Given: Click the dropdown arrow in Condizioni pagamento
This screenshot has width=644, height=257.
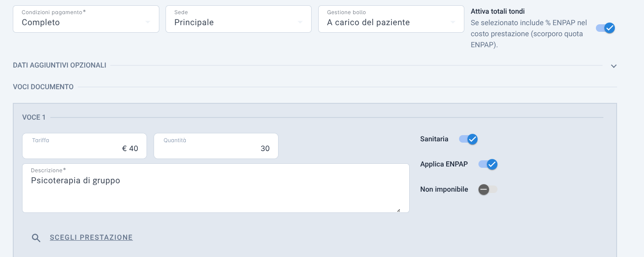Looking at the screenshot, I should [x=147, y=22].
